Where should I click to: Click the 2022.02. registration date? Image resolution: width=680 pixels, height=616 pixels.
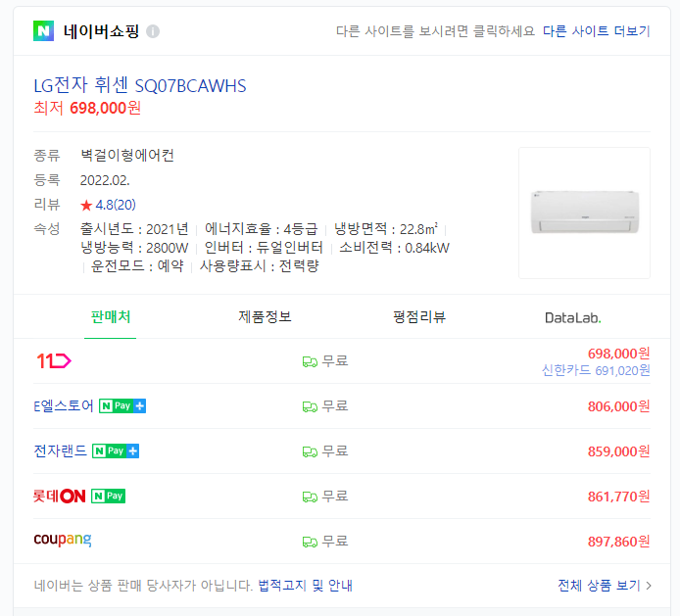pos(105,180)
